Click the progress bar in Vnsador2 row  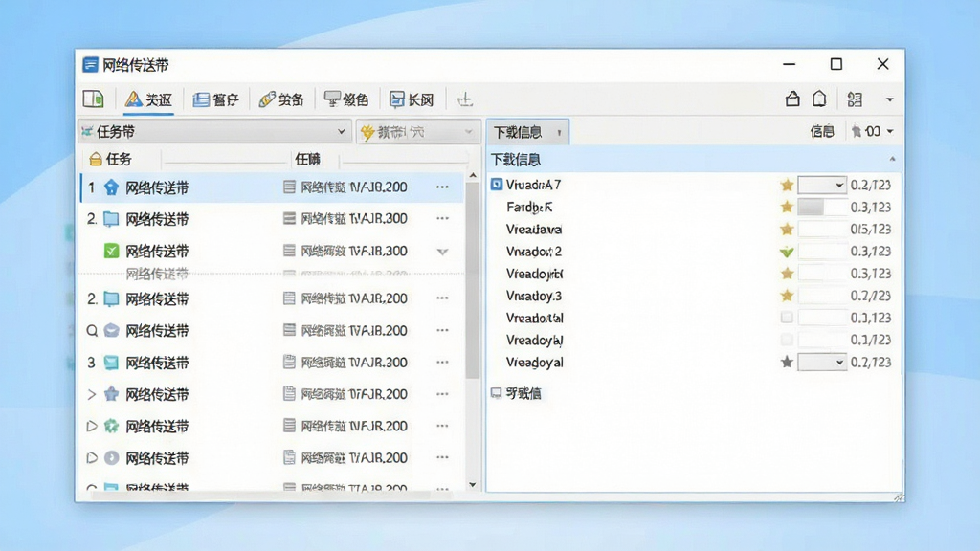(822, 252)
